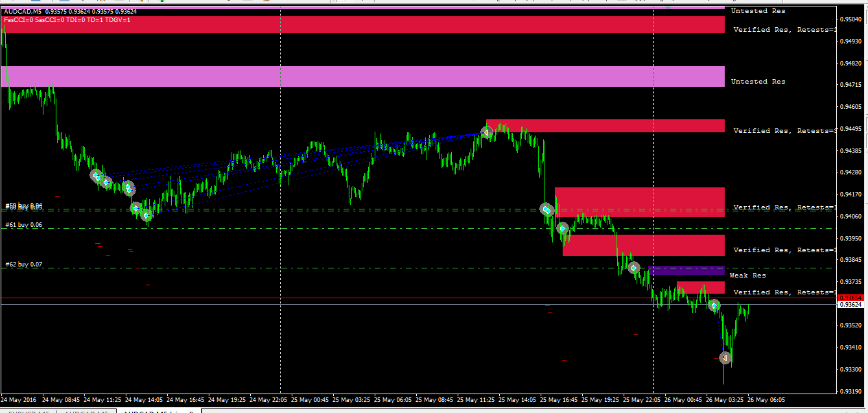Click the 25 May 06:05 time label
This screenshot has height=413, width=868.
[393, 399]
